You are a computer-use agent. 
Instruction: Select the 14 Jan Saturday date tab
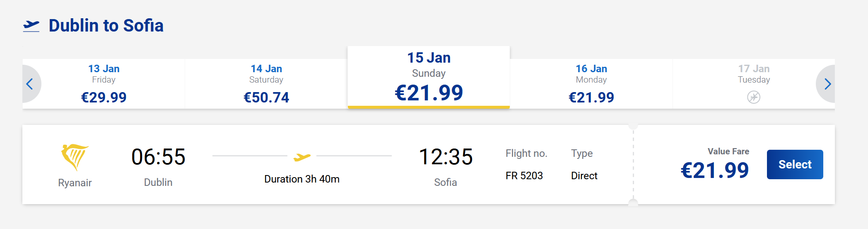click(x=266, y=84)
